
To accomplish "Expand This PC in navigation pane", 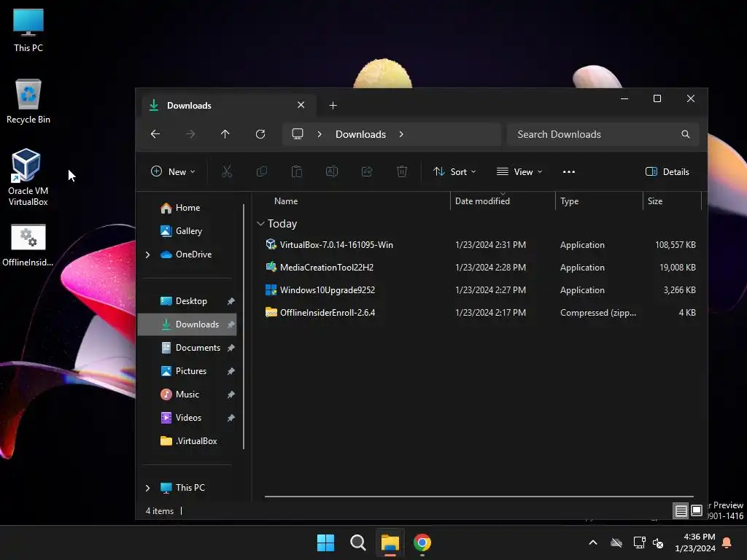I will pyautogui.click(x=147, y=488).
